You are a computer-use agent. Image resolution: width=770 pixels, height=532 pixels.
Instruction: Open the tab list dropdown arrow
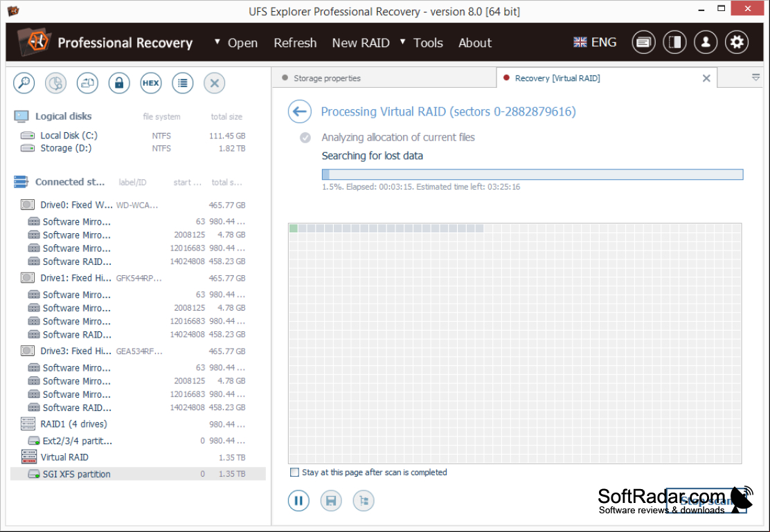755,77
